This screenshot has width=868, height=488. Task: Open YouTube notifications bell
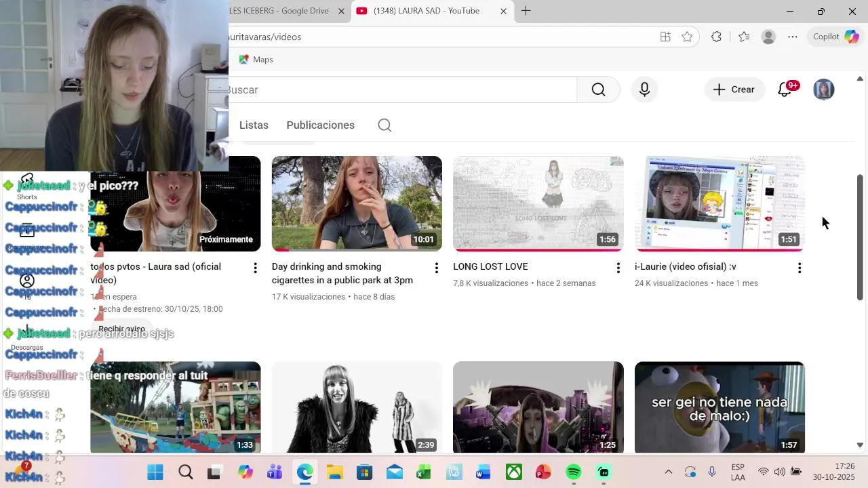785,89
